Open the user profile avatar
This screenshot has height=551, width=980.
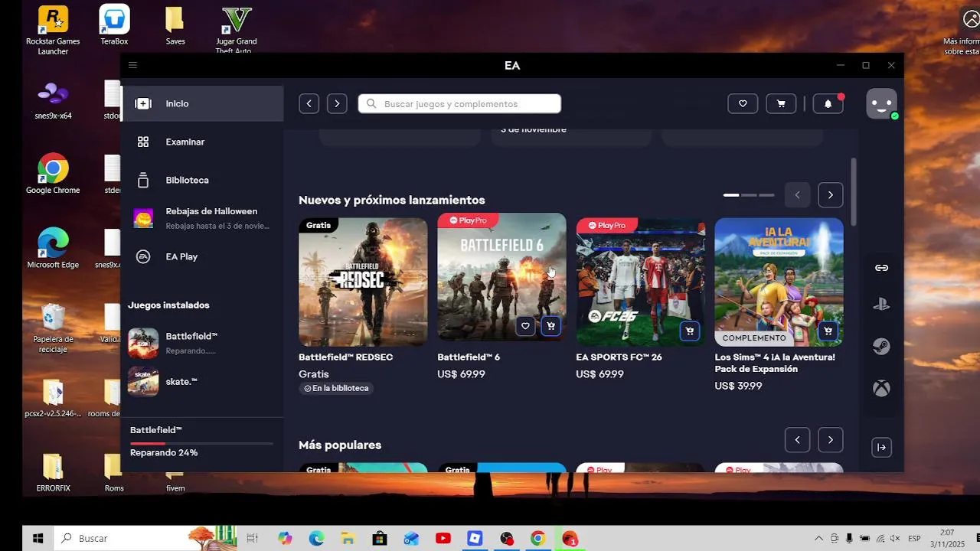tap(881, 103)
